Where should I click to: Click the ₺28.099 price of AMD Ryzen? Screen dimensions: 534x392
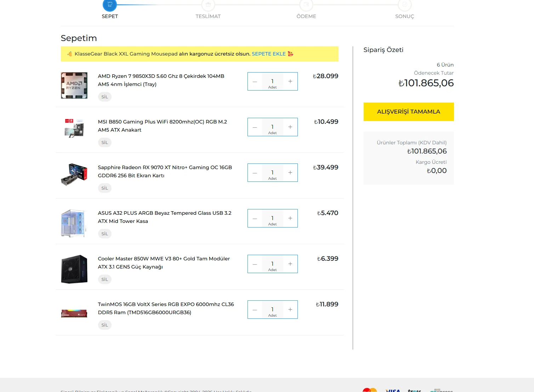click(326, 76)
